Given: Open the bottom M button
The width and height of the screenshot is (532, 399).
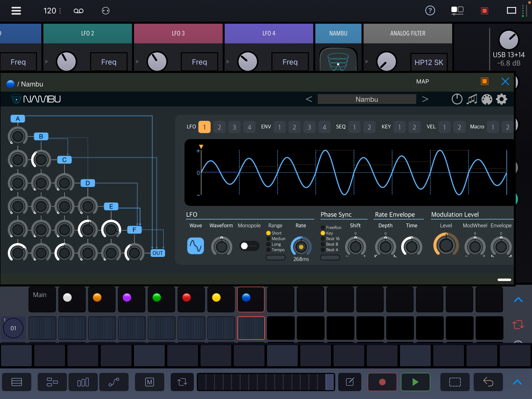Looking at the screenshot, I should pos(150,382).
